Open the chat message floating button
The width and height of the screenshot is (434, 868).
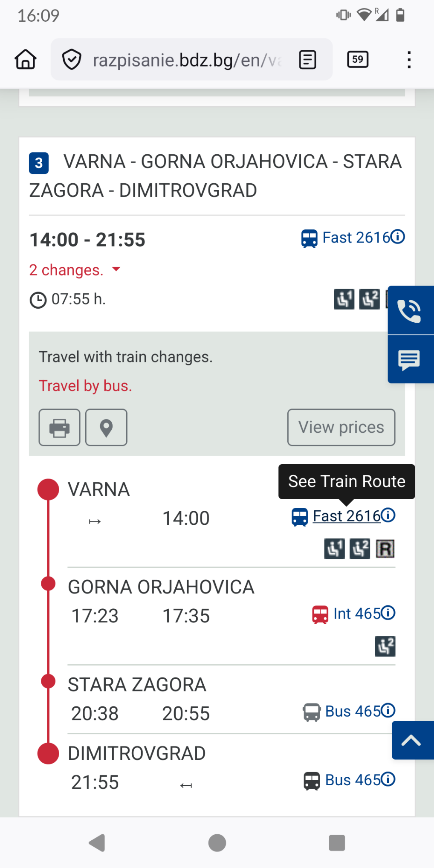[x=410, y=359]
